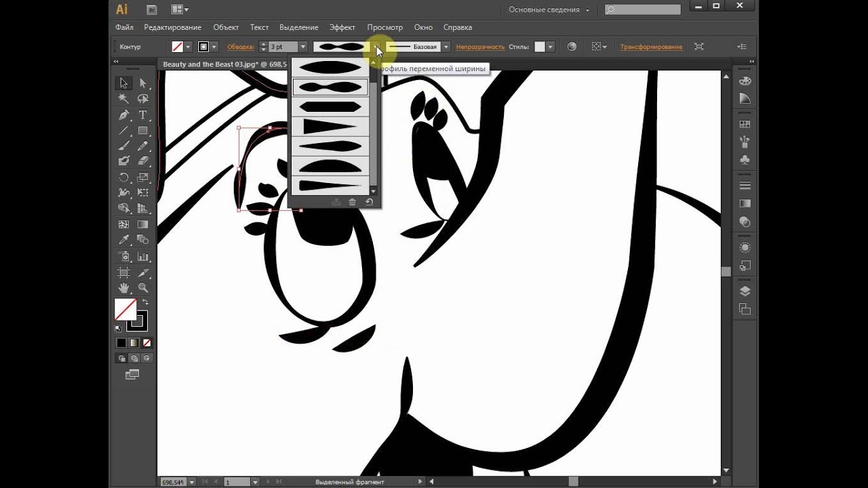Open the stroke color dropdown in control bar
The height and width of the screenshot is (488, 868).
pos(214,47)
